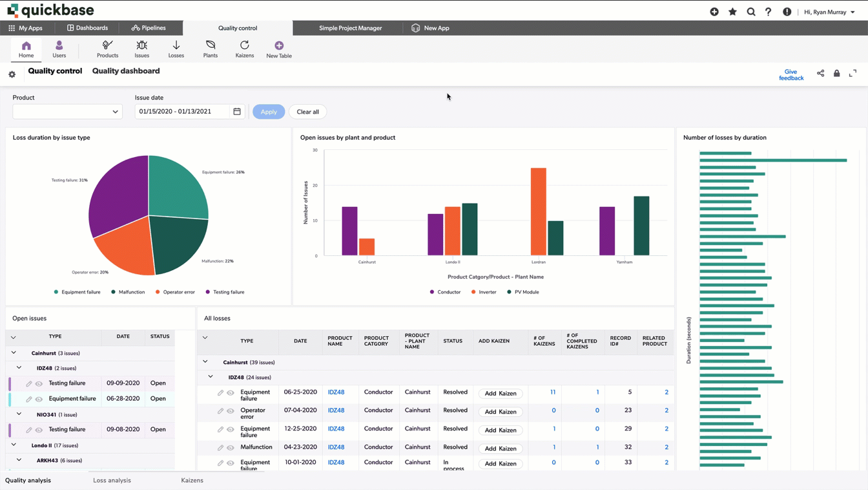Click the New Table plus icon
Image resolution: width=868 pixels, height=490 pixels.
[278, 45]
